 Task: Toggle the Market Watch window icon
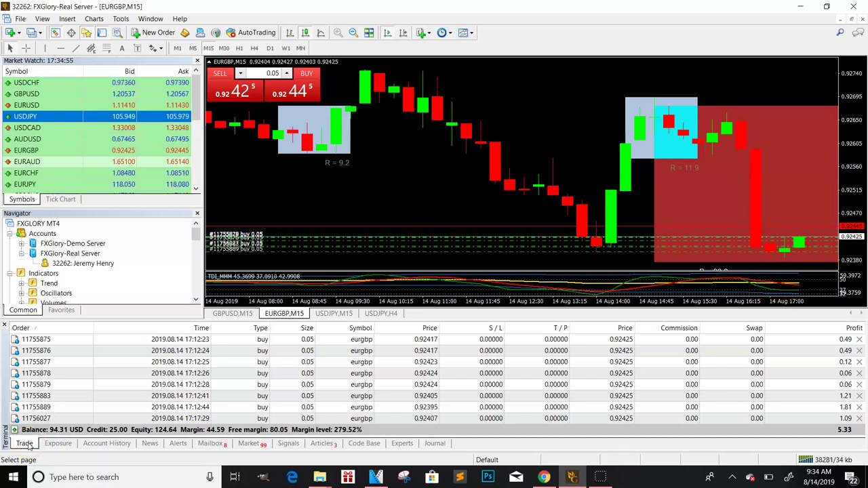point(56,33)
